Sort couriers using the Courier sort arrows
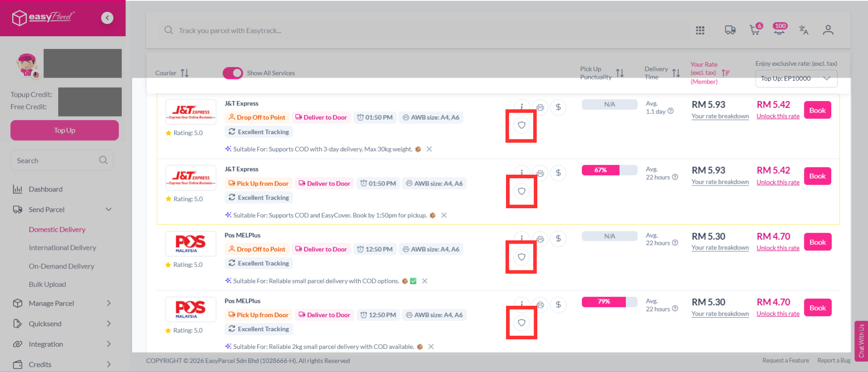This screenshot has width=868, height=372. (x=184, y=73)
